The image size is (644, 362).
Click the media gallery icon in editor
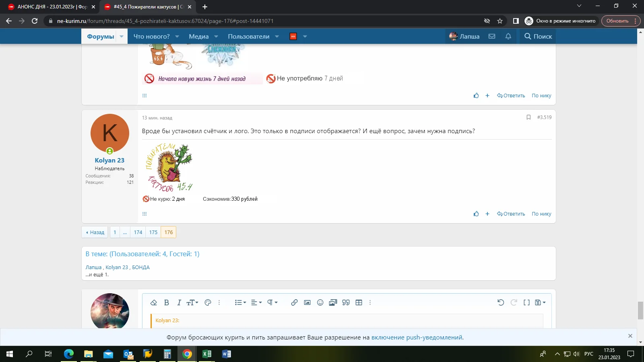[333, 302]
